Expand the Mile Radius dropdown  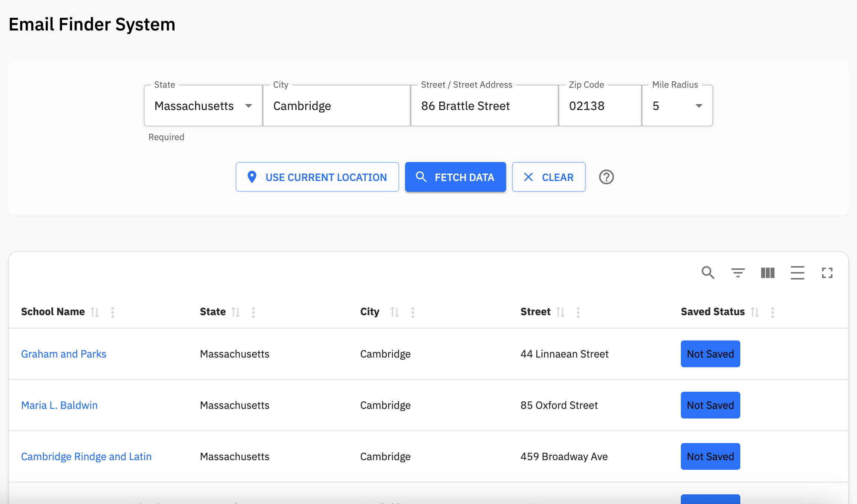[x=698, y=106]
